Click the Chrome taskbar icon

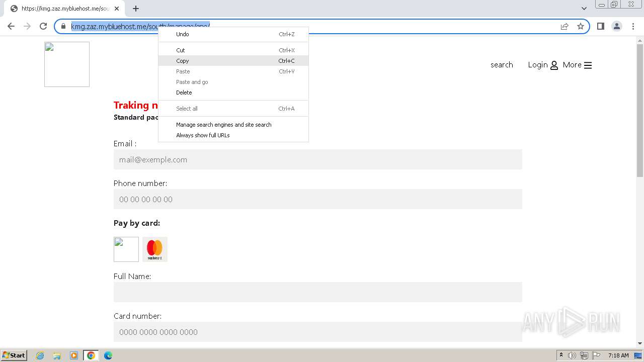(x=91, y=355)
